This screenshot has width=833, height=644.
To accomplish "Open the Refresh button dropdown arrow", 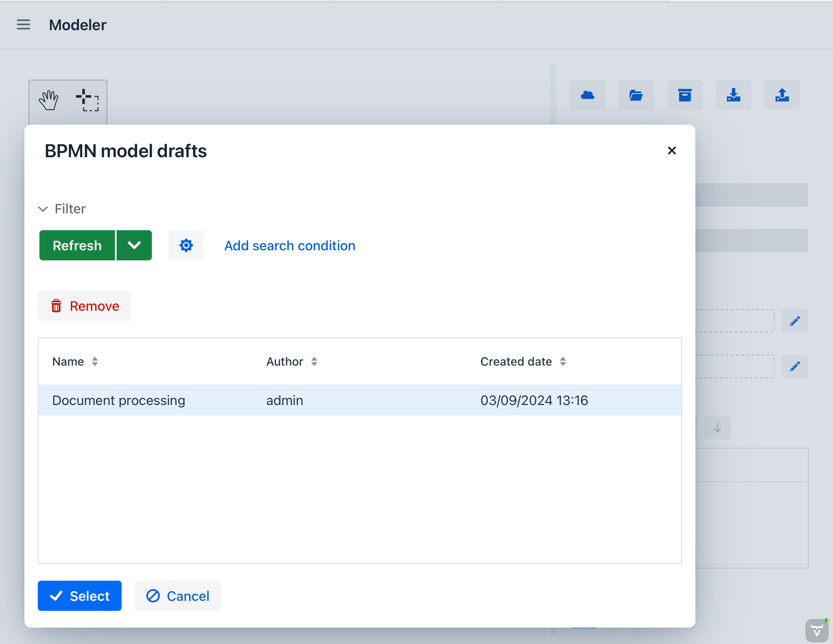I will (134, 245).
